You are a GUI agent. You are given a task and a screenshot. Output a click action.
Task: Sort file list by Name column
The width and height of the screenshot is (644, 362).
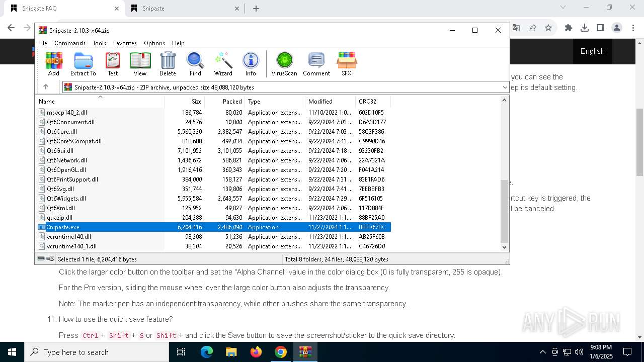click(x=101, y=101)
